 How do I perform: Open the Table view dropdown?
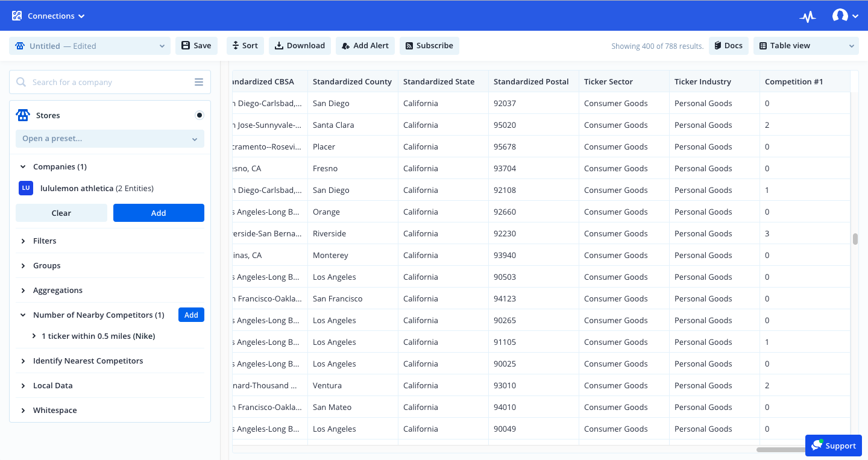click(x=806, y=46)
